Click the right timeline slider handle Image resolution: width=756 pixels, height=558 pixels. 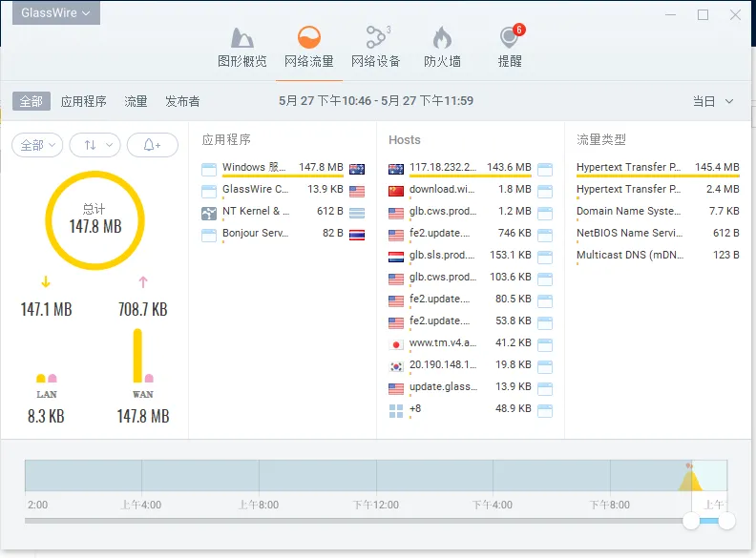(726, 521)
